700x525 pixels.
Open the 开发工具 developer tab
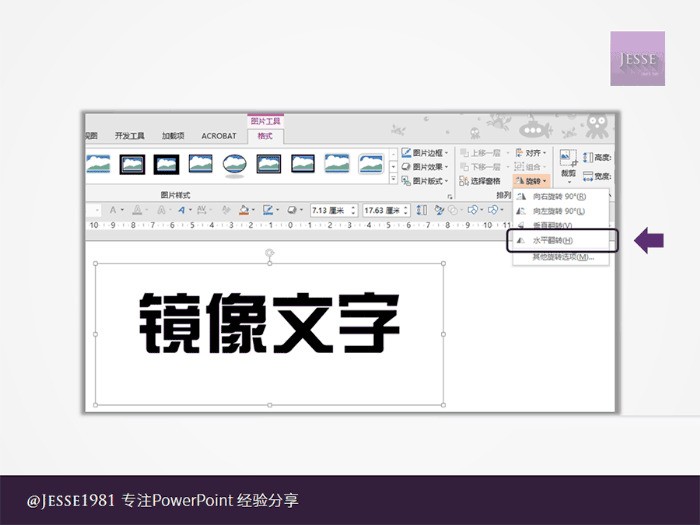click(129, 136)
